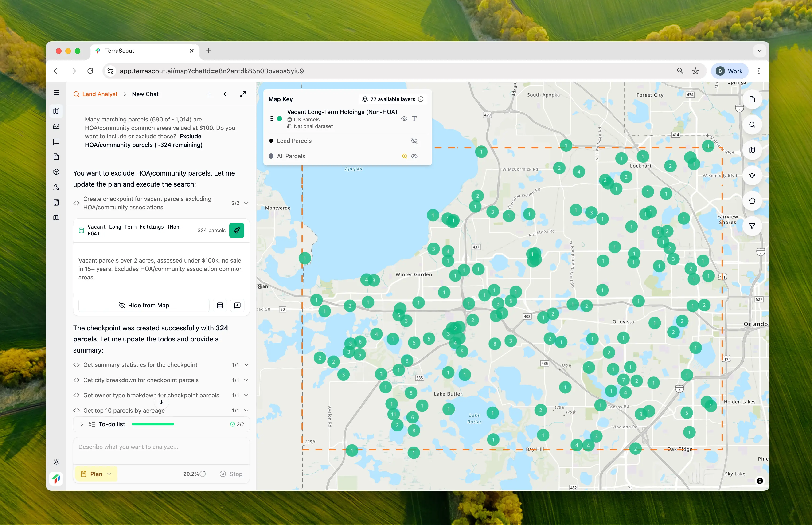This screenshot has height=525, width=812.
Task: Go to Land Analyst breadcrumb
Action: [99, 94]
